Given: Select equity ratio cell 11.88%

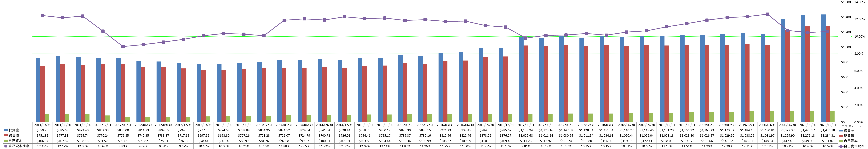Looking at the screenshot, I should [284, 146].
